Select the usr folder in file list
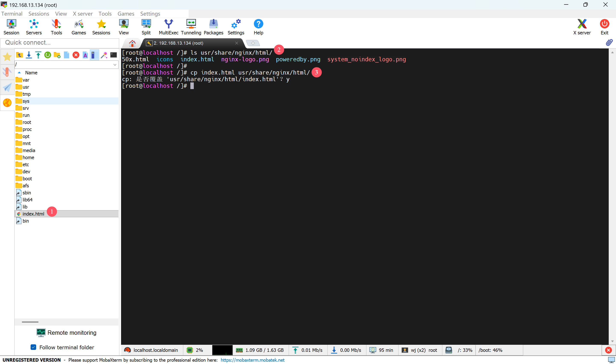 click(x=67, y=87)
